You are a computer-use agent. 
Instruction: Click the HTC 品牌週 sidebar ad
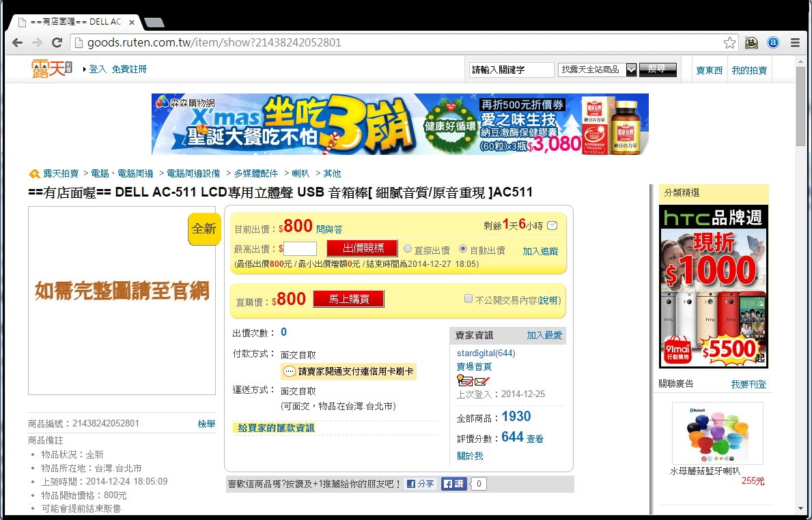pos(713,287)
